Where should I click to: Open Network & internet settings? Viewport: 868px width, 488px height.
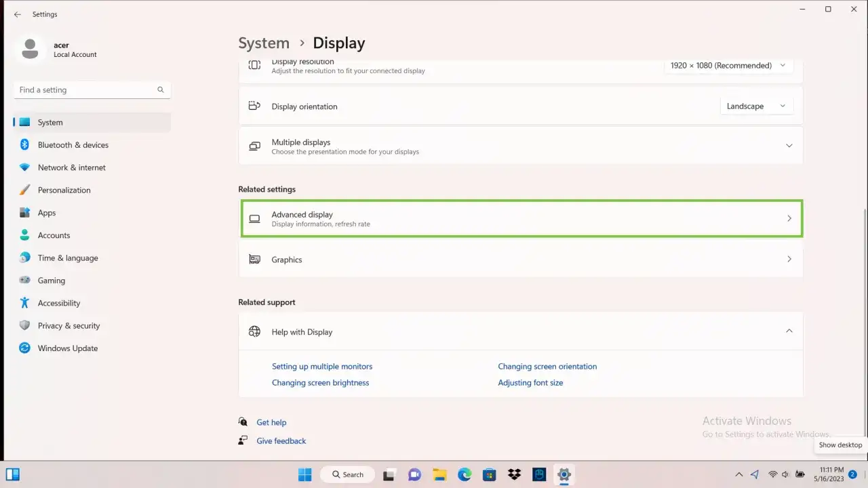tap(71, 167)
